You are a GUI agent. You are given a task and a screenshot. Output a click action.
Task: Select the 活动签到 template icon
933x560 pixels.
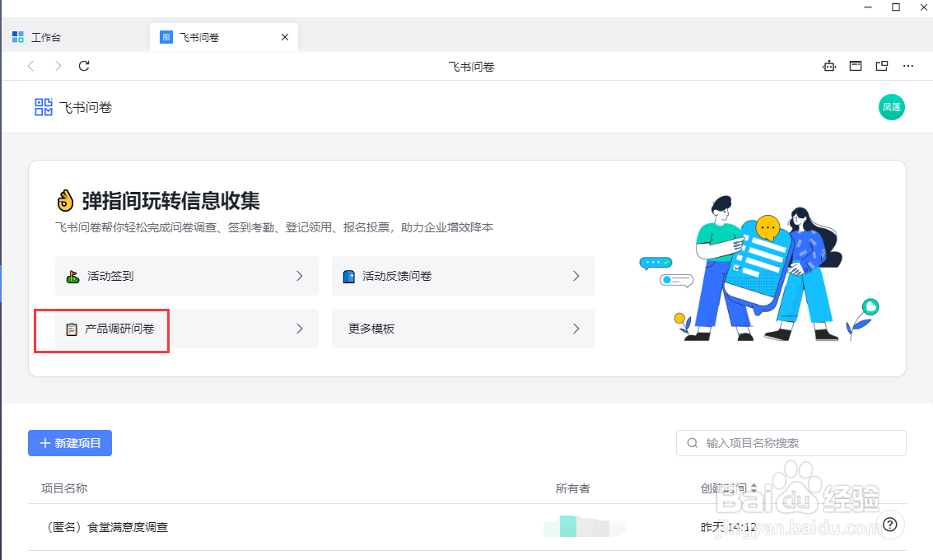click(x=72, y=276)
